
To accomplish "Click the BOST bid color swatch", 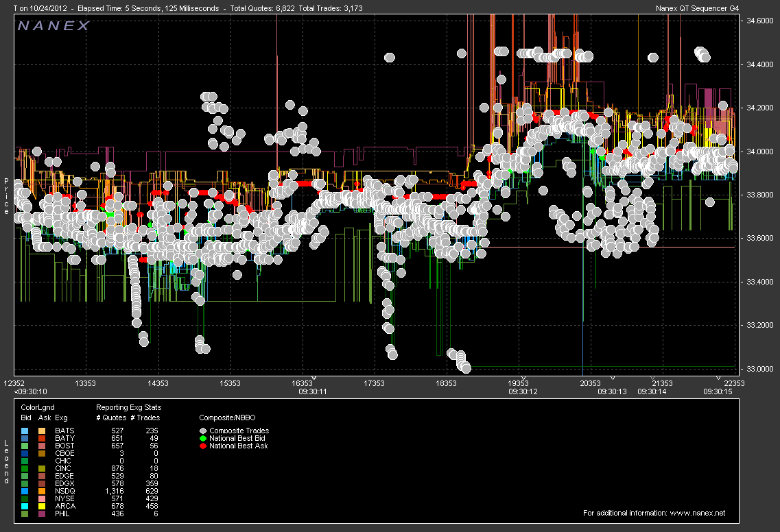I will click(x=25, y=446).
